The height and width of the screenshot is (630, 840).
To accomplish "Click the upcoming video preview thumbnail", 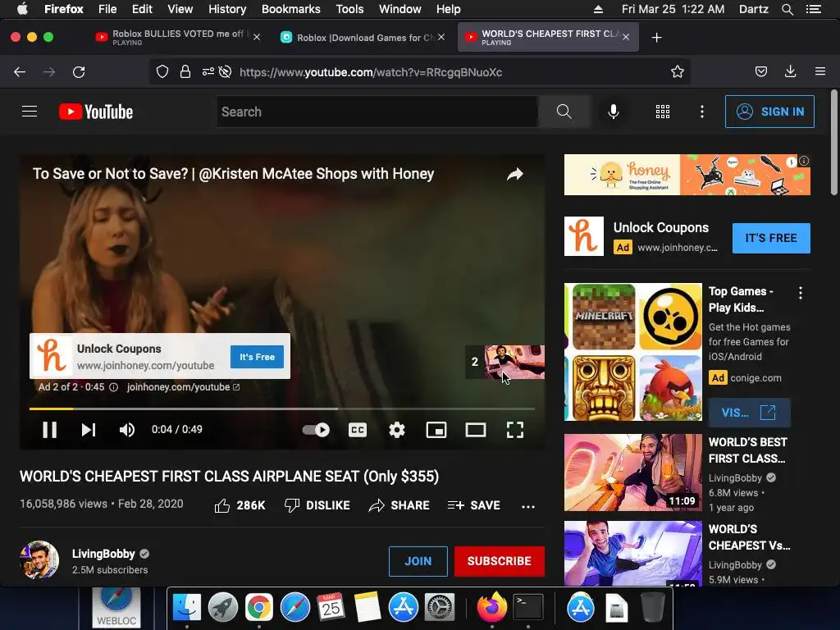I will pyautogui.click(x=514, y=362).
